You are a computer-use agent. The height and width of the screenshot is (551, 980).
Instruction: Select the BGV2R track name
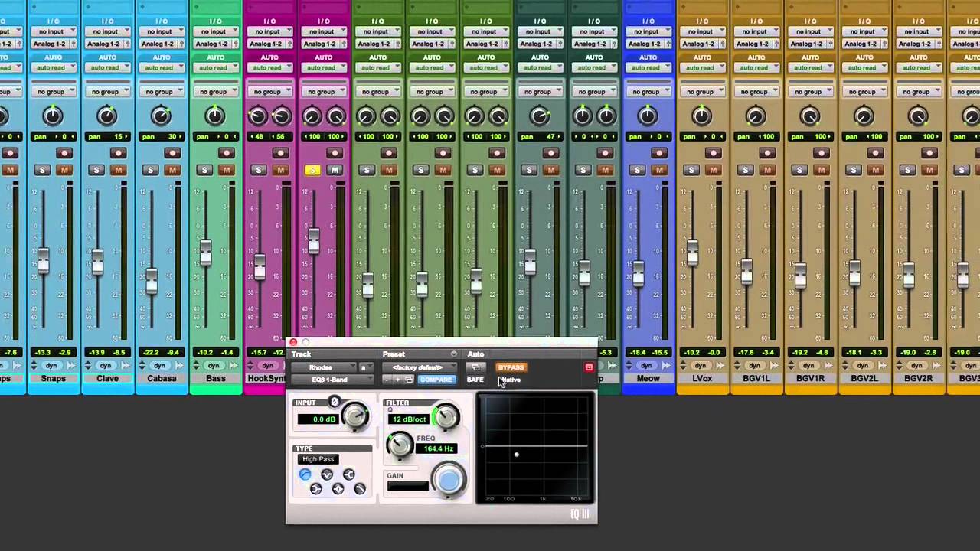point(918,379)
